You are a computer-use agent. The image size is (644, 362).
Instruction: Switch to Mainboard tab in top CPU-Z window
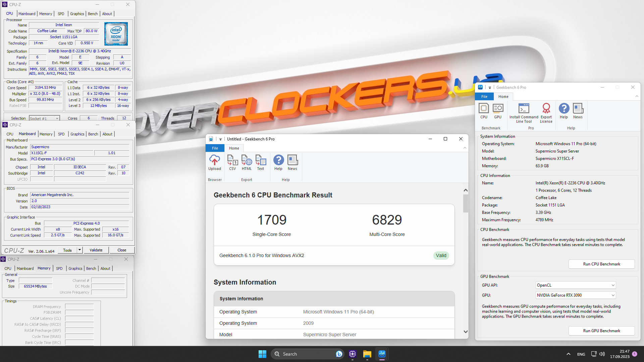click(x=27, y=14)
